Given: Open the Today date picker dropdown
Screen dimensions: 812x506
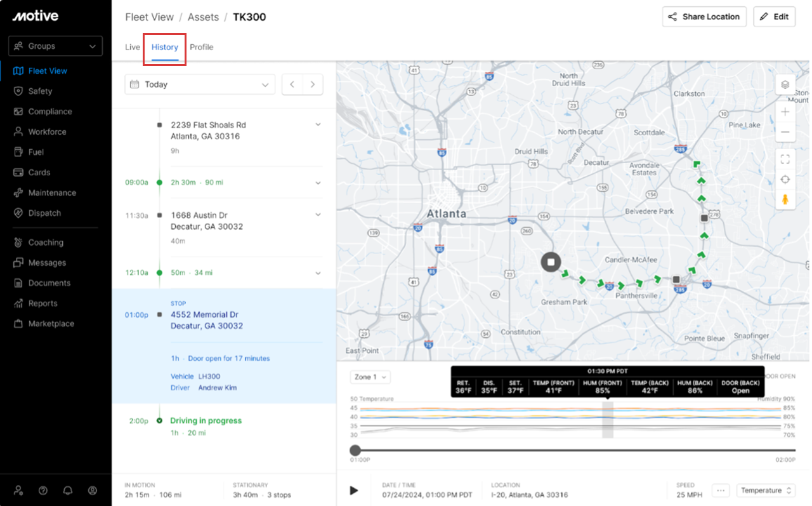Looking at the screenshot, I should tap(200, 84).
